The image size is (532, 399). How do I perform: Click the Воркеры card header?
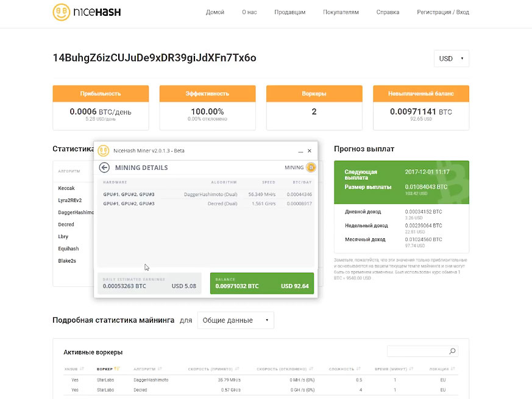click(x=314, y=94)
